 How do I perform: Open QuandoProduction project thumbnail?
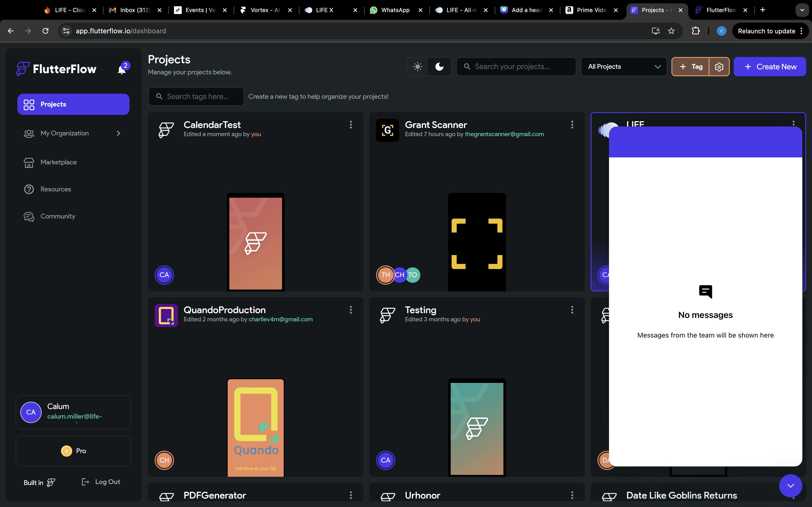coord(255,427)
